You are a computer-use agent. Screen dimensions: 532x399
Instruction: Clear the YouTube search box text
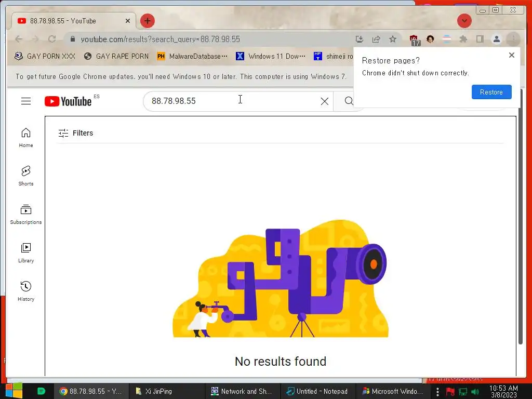[324, 101]
